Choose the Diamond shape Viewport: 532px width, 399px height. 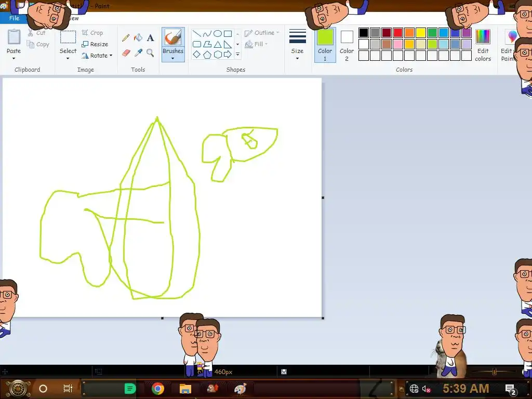[197, 54]
